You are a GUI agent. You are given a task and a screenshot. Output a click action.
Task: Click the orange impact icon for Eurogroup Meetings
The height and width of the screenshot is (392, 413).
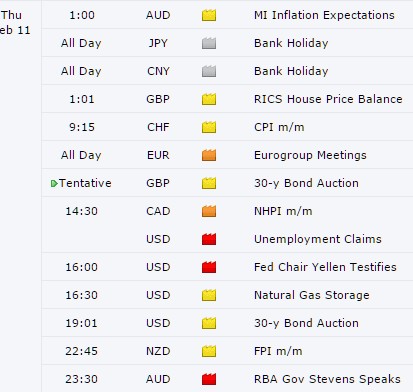pyautogui.click(x=209, y=155)
